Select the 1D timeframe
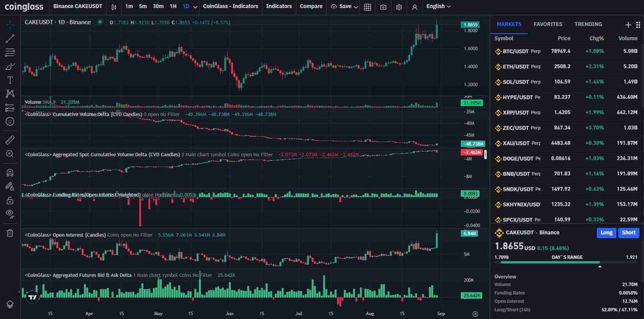This screenshot has width=644, height=319. tap(186, 6)
